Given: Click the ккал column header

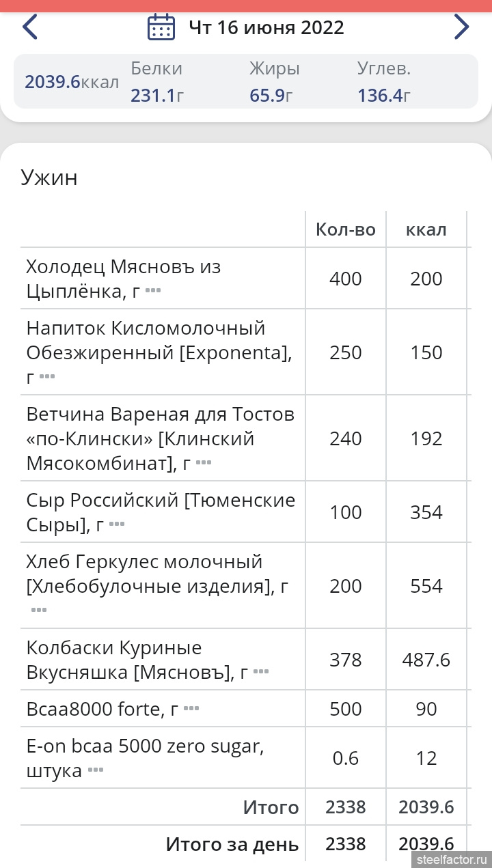Looking at the screenshot, I should pos(426,229).
